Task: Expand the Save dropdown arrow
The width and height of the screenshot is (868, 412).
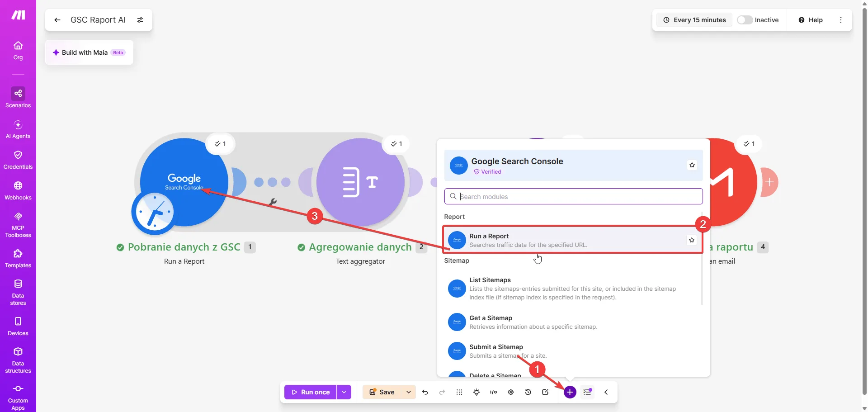Action: (408, 392)
